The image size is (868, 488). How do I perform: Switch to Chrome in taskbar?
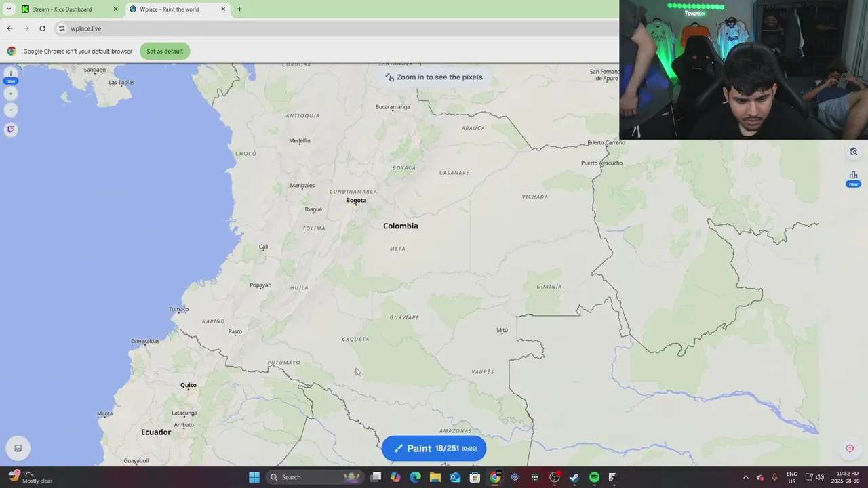(x=495, y=477)
